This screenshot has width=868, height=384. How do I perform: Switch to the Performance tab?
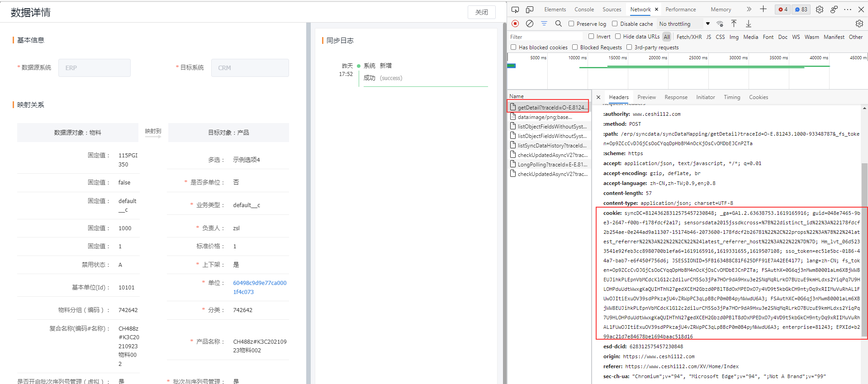681,9
